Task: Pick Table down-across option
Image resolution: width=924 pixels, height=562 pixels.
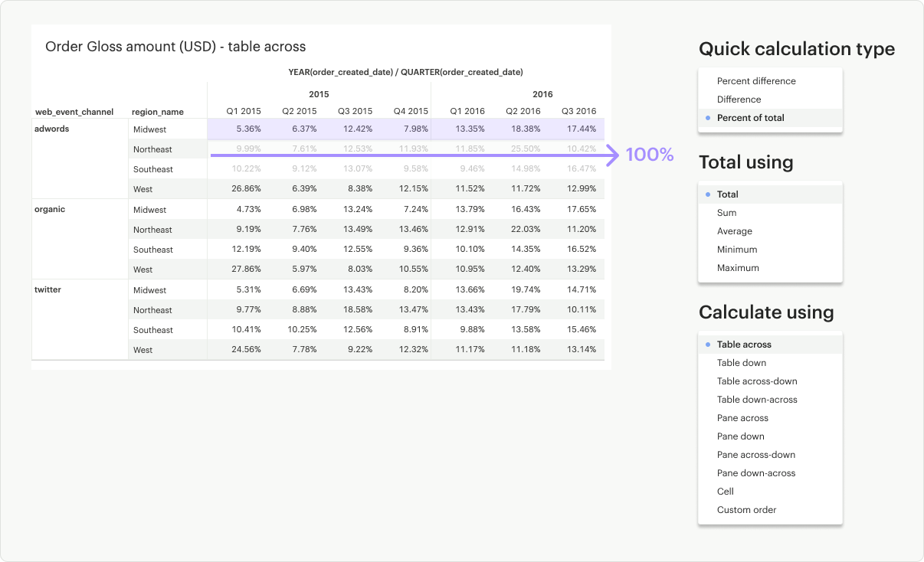Action: point(756,400)
